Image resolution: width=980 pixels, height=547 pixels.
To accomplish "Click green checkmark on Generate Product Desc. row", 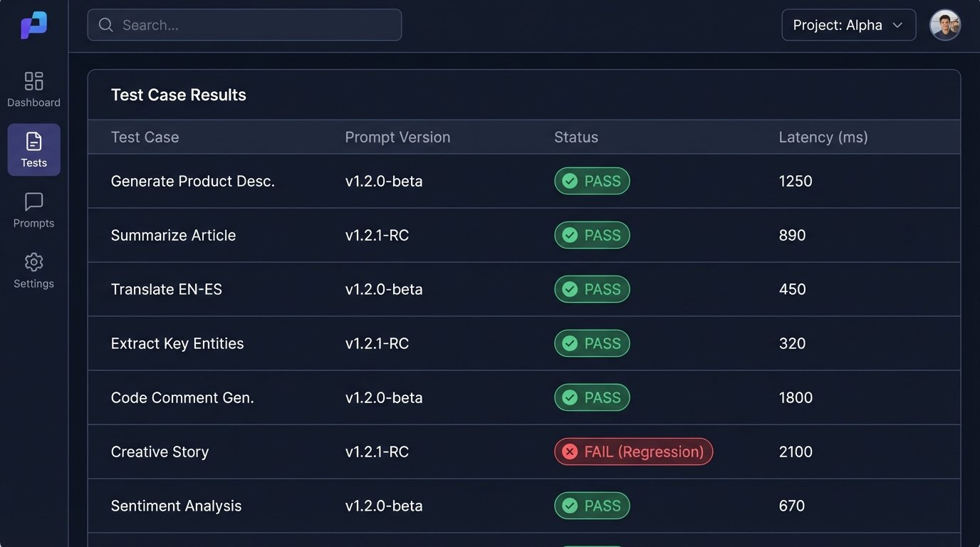I will (x=570, y=181).
